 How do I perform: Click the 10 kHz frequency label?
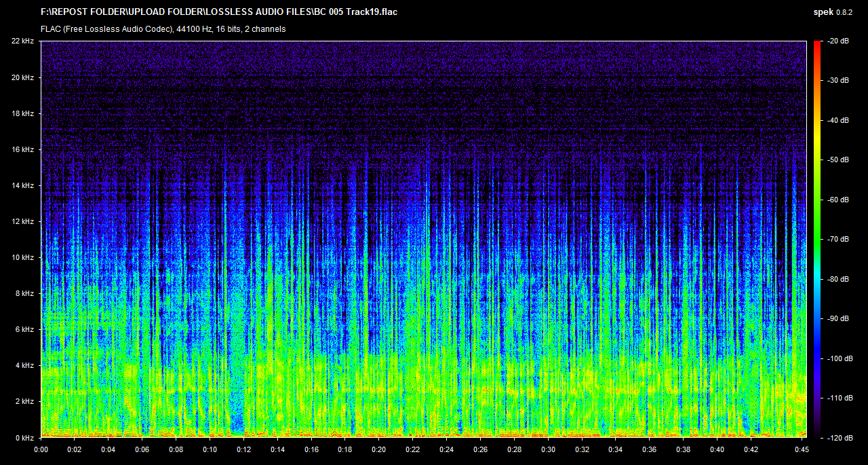pyautogui.click(x=22, y=257)
